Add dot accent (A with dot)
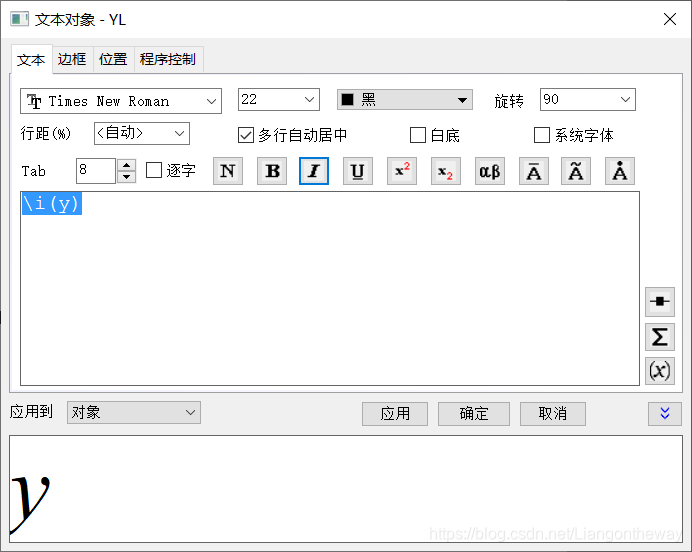Viewport: 692px width, 552px height. point(620,171)
